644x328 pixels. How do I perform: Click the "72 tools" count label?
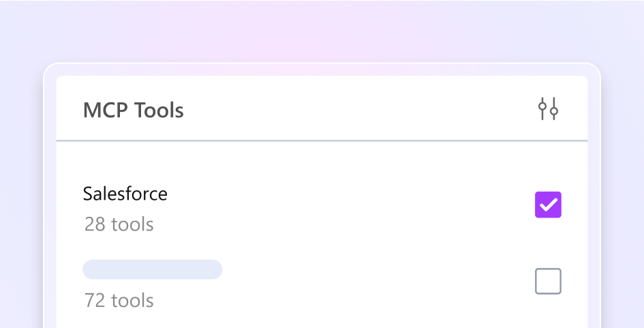[x=119, y=300]
